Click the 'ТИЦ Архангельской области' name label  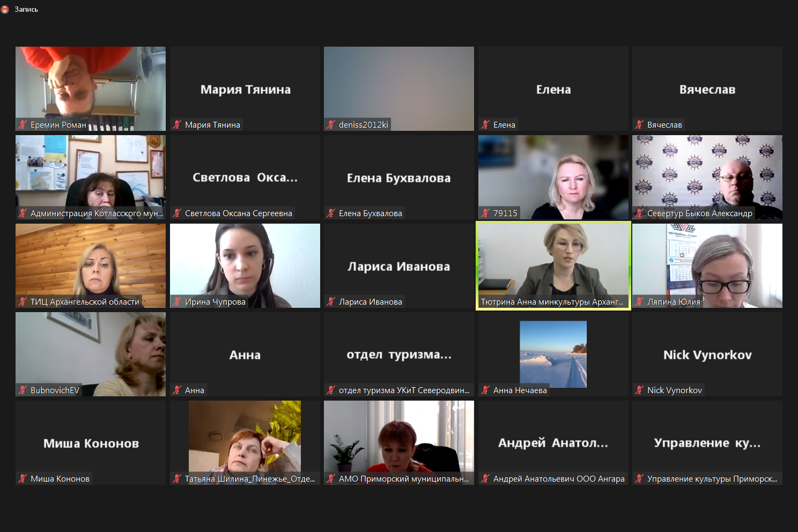[85, 301]
